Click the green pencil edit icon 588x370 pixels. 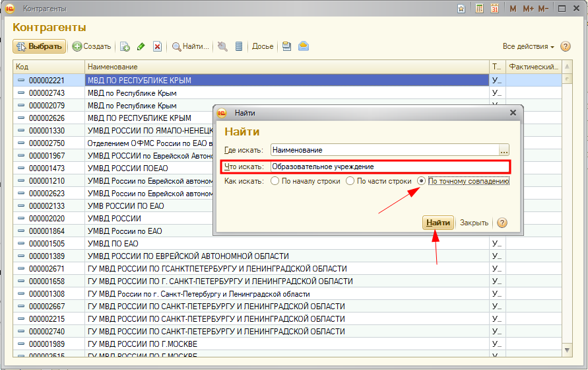(x=141, y=46)
